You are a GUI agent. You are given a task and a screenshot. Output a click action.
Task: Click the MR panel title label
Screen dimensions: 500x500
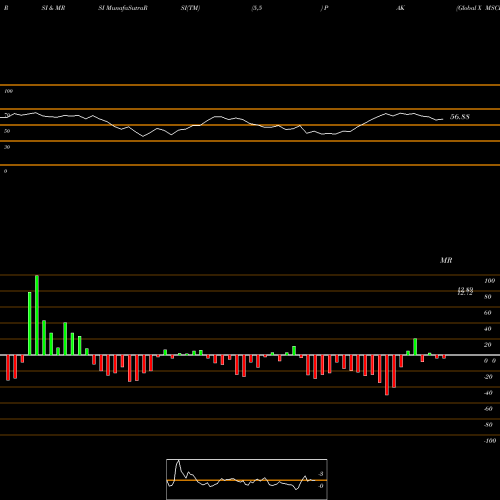446,260
